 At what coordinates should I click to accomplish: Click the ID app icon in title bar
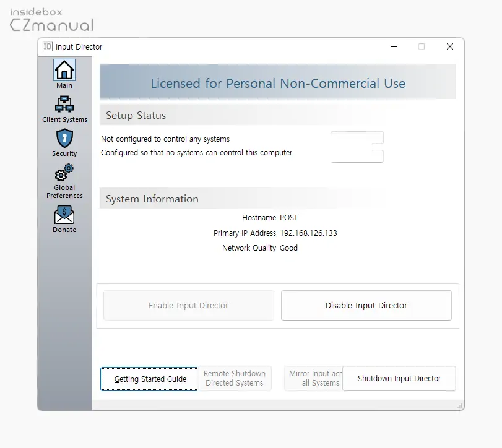48,46
